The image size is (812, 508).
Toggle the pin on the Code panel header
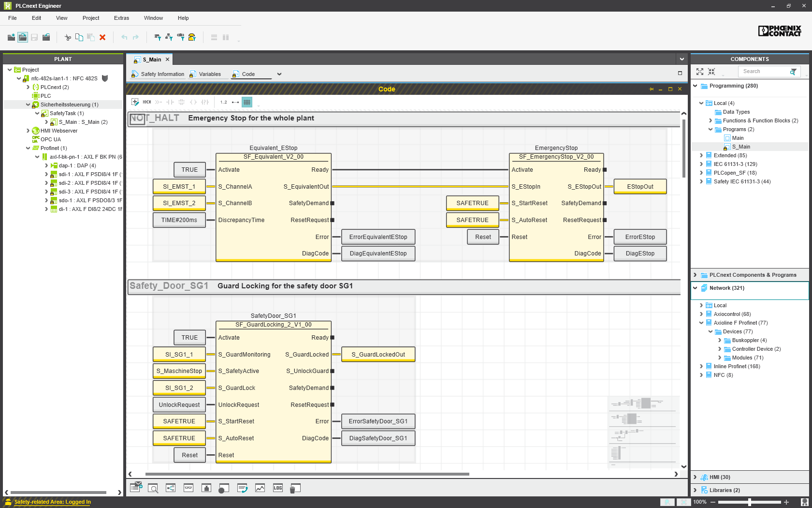(x=651, y=89)
